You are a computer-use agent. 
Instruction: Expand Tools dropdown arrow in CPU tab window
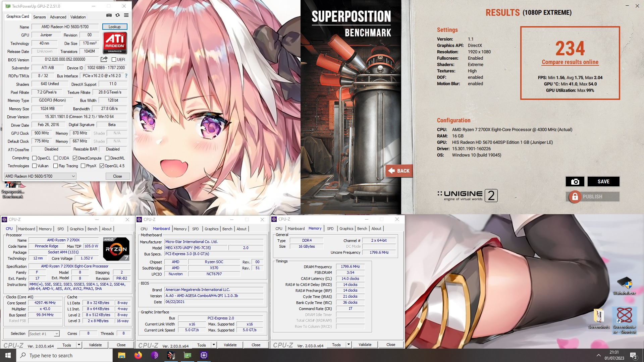[79, 345]
